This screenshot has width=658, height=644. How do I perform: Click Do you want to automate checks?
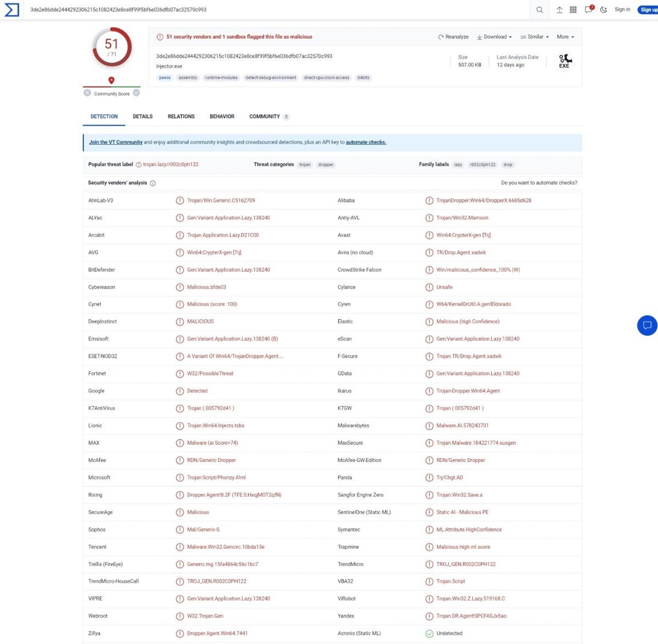click(x=539, y=183)
